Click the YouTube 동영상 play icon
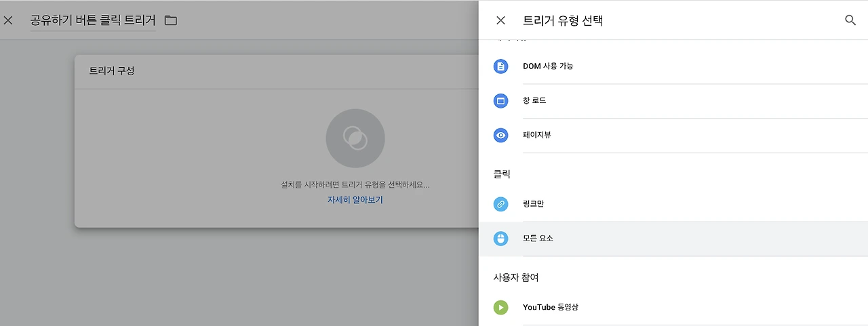The image size is (868, 326). click(x=500, y=308)
